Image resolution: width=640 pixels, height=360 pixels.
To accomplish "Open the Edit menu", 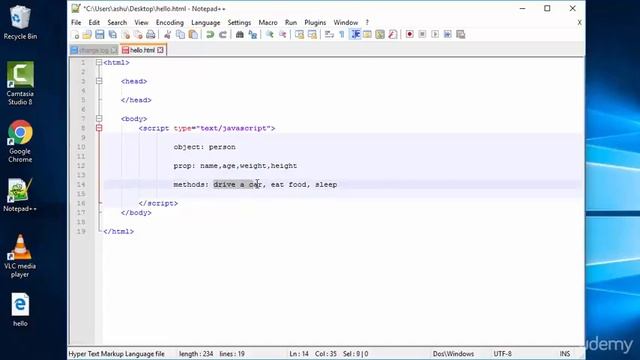I will (x=94, y=22).
